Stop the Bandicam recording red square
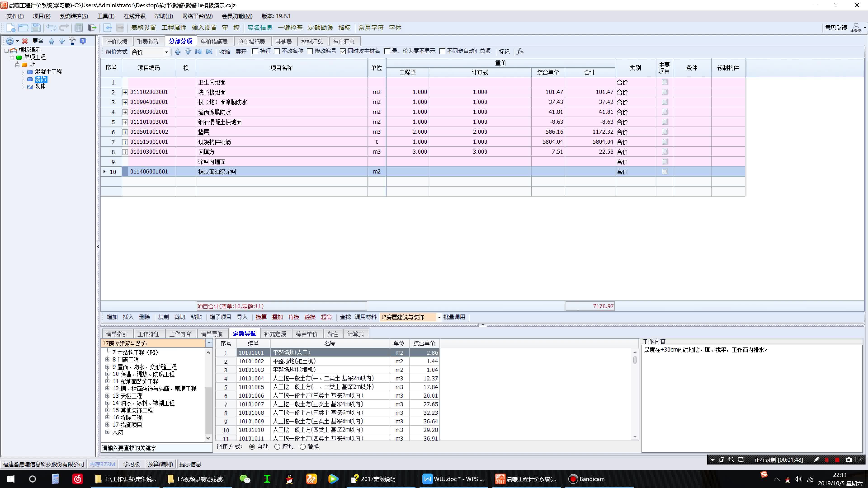 click(837, 460)
